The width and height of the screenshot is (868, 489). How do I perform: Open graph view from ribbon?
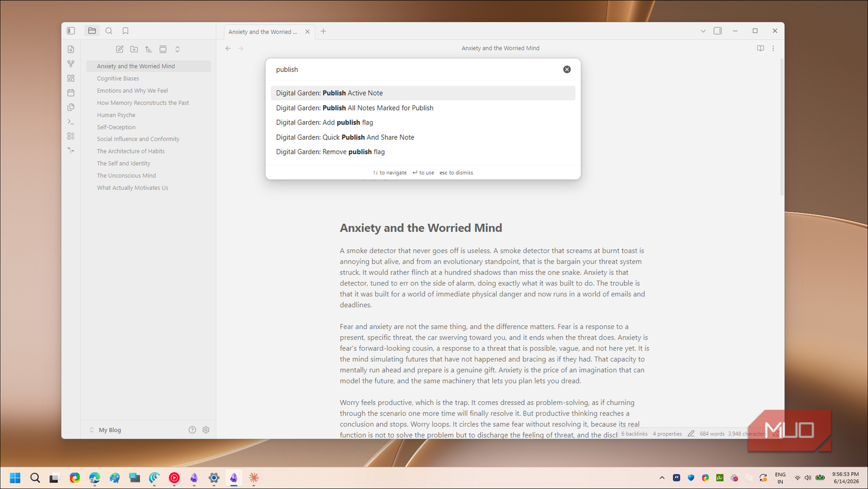click(71, 64)
